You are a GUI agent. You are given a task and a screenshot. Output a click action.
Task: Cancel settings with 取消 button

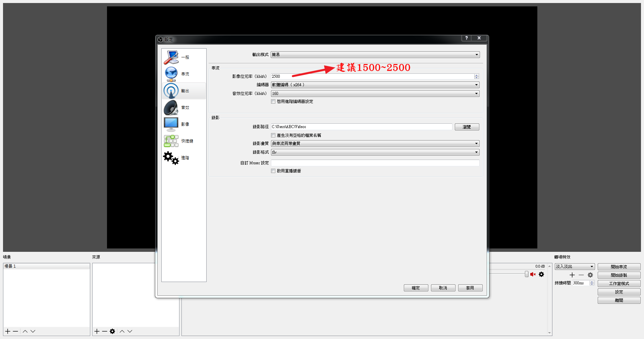443,288
